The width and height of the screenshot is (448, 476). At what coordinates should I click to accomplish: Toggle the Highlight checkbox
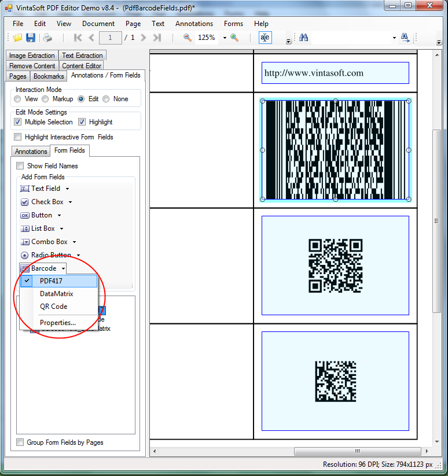coord(82,122)
